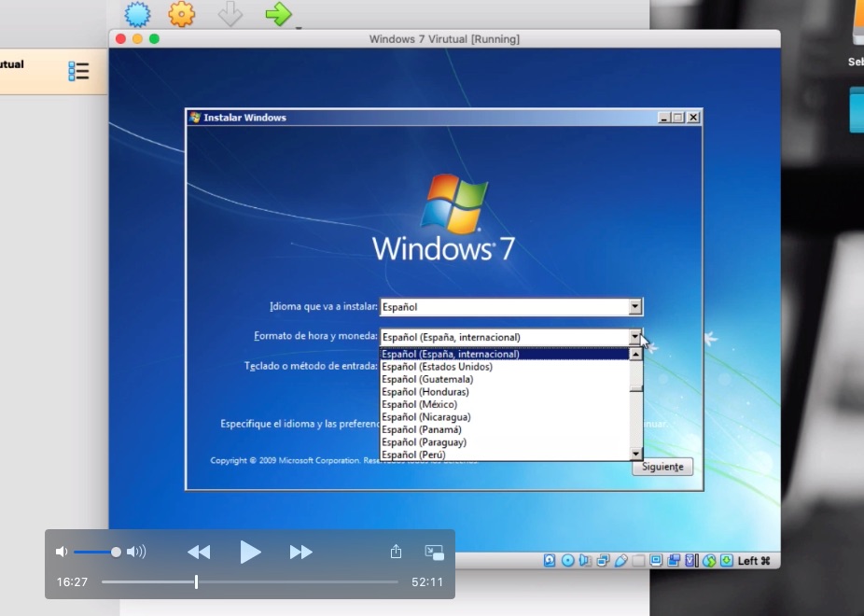Click the optical disk status icon
The image size is (864, 616).
[567, 560]
